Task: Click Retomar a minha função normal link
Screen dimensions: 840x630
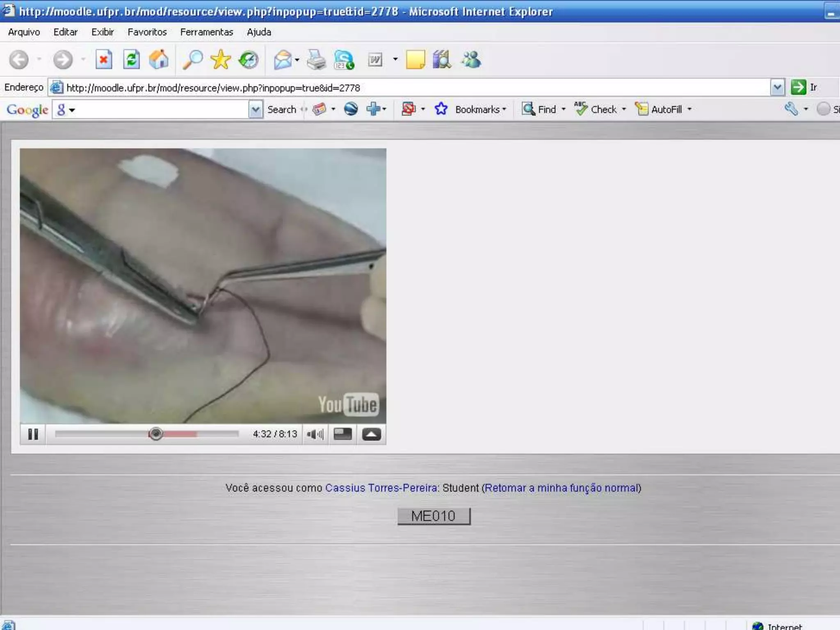Action: [x=562, y=488]
